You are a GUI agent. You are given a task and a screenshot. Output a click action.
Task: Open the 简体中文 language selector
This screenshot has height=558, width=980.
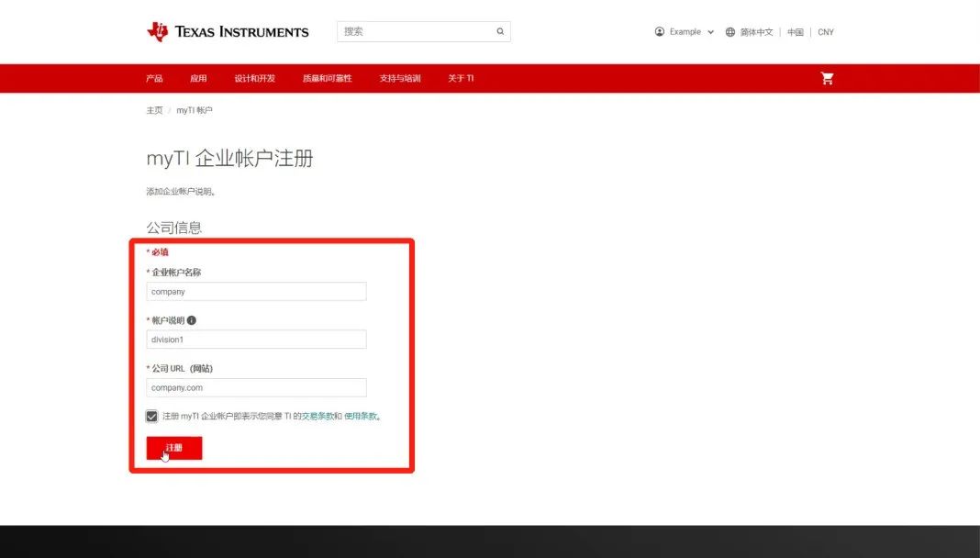click(756, 32)
